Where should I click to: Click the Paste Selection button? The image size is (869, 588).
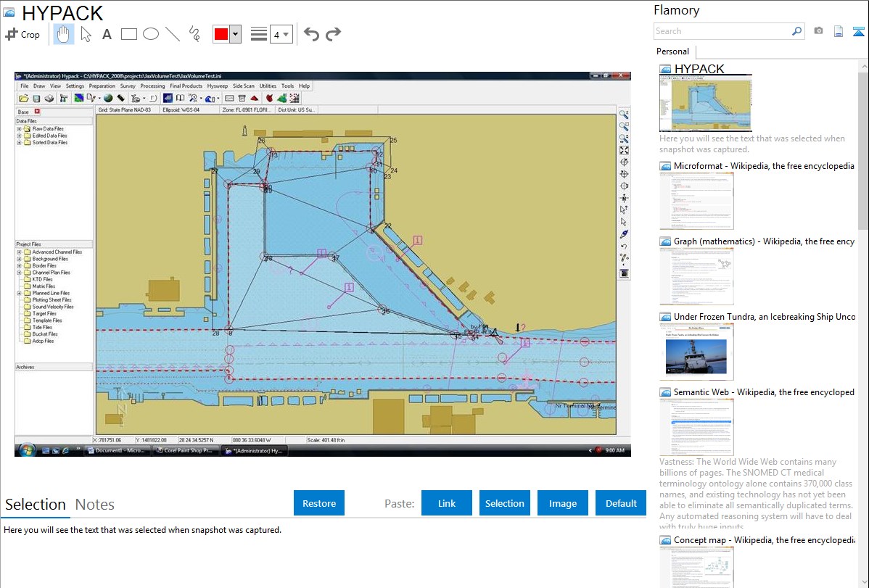click(x=504, y=503)
